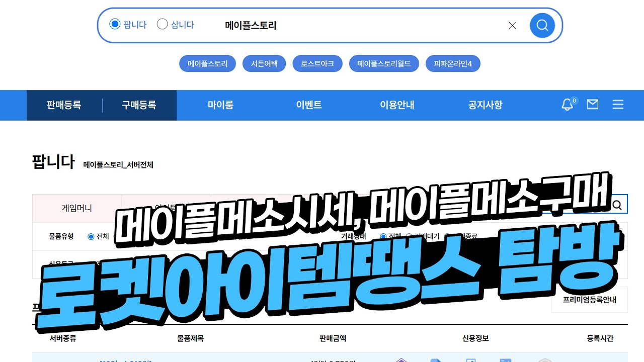
Task: Open the hamburger menu icon
Action: (618, 105)
